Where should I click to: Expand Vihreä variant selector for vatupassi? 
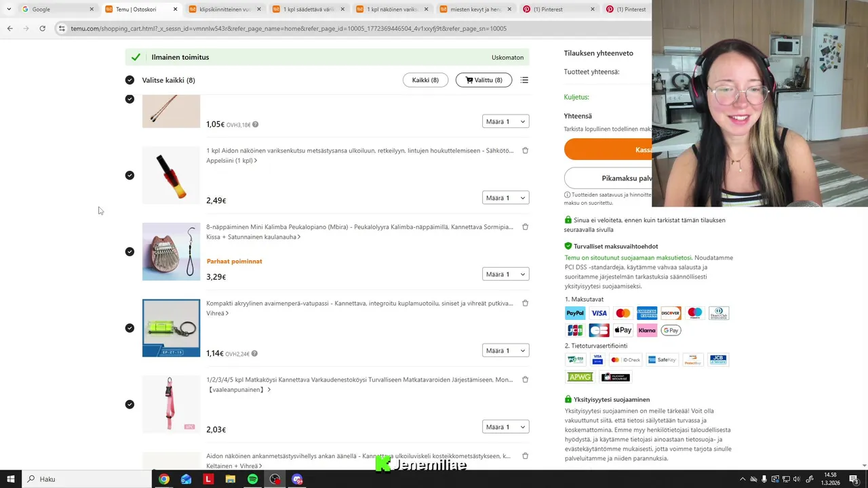218,313
